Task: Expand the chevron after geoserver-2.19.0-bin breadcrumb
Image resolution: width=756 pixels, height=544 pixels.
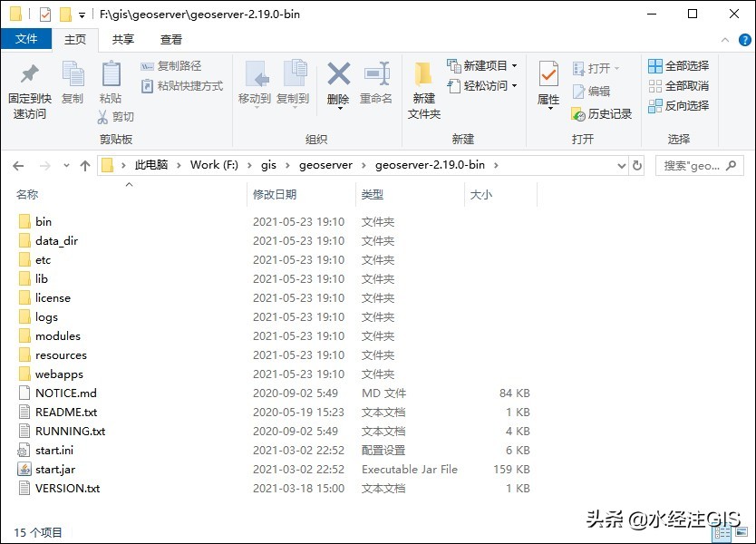Action: tap(496, 165)
